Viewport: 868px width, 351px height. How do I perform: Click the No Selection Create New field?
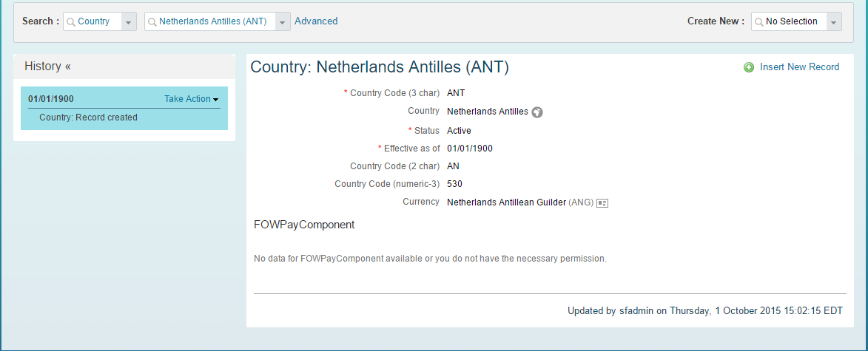790,21
